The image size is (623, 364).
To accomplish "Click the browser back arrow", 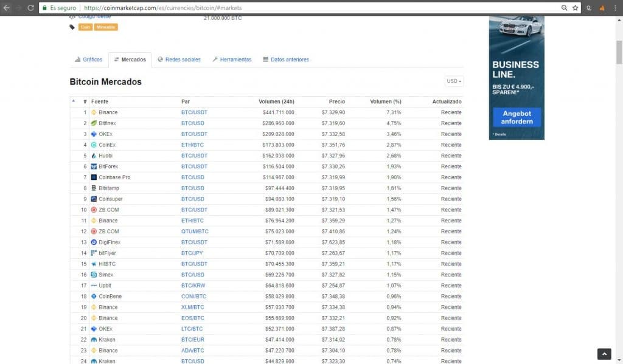I will coord(6,7).
